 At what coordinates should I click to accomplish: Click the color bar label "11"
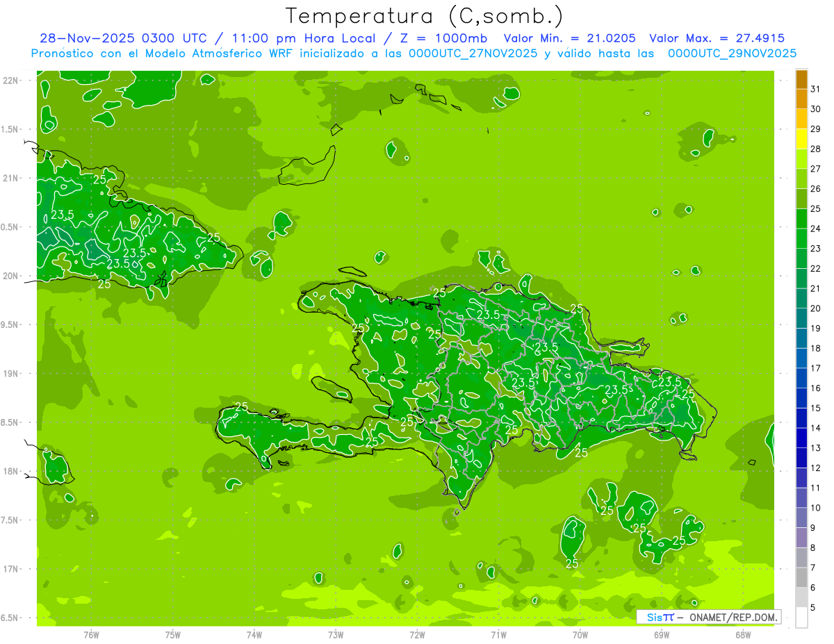(x=815, y=488)
